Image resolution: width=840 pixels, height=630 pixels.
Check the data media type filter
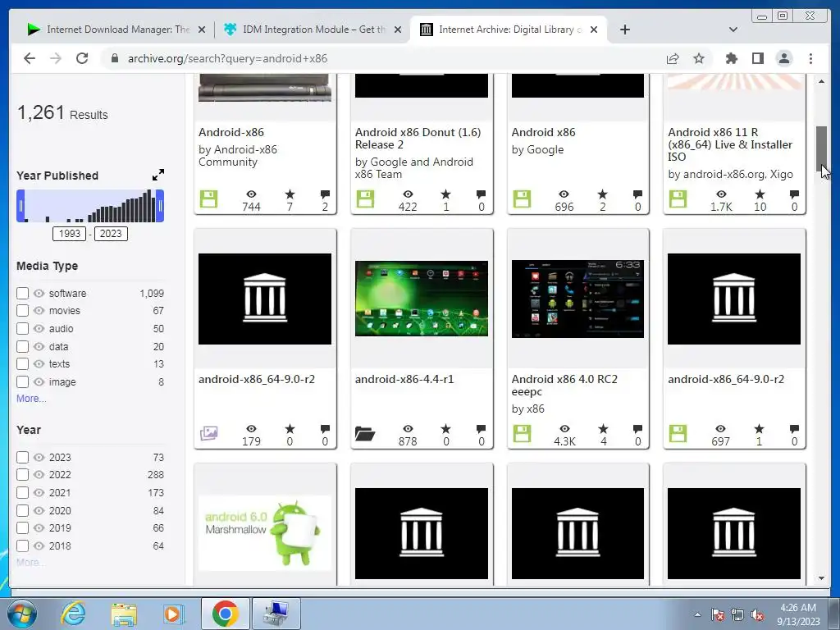click(x=22, y=347)
